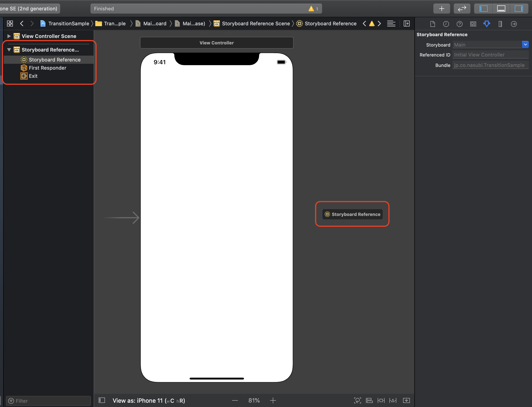532x407 pixels.
Task: Open the outline filter options icon
Action: tap(11, 401)
